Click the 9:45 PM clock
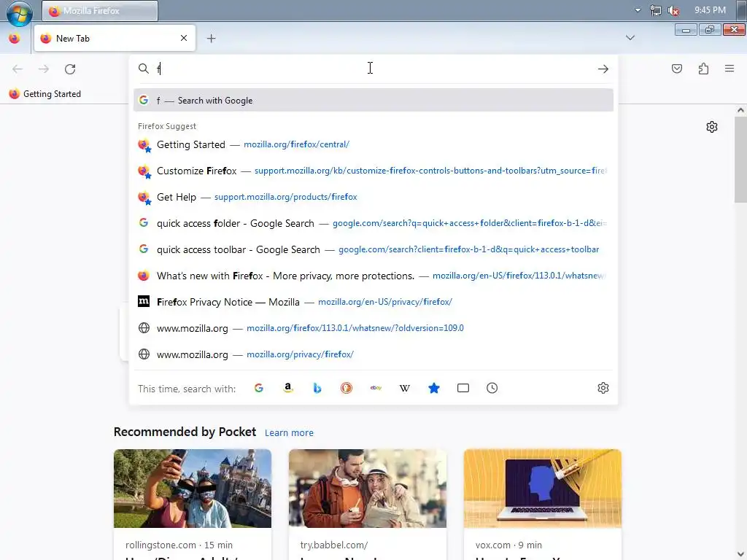 [710, 10]
